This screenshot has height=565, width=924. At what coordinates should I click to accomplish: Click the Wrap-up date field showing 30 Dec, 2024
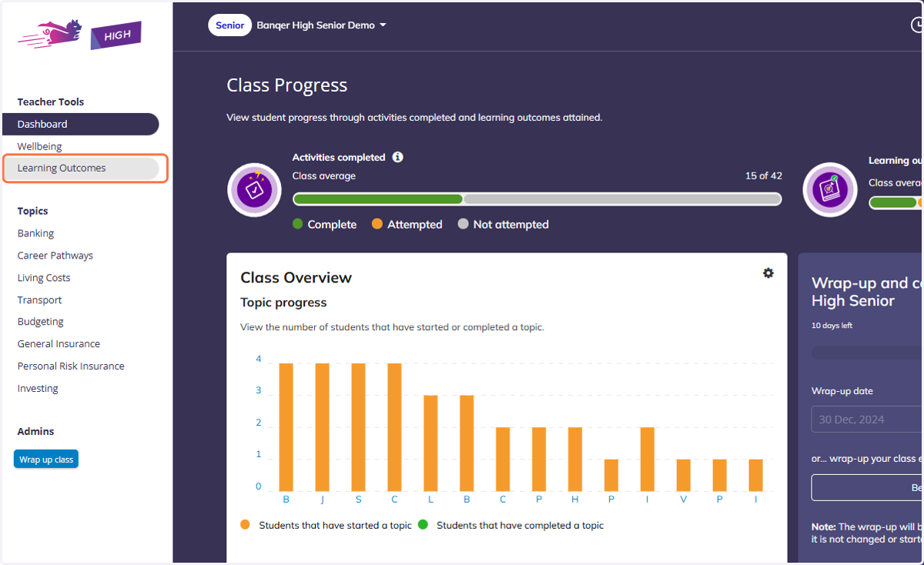coord(867,420)
